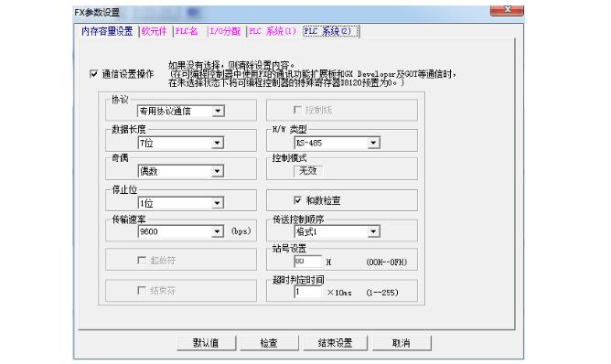Click the (bps) unit label
Viewport: 611px width, 364px height.
point(241,231)
